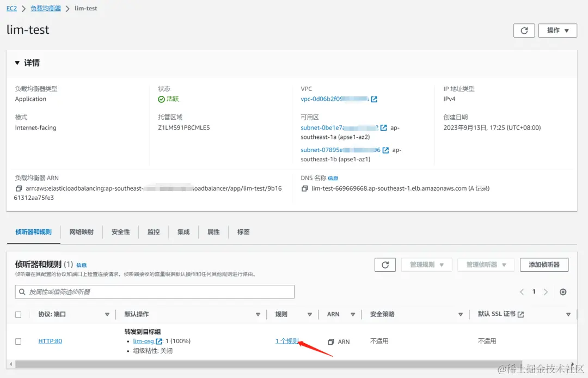The width and height of the screenshot is (588, 378).
Task: Click the top refresh icon button
Action: click(524, 31)
